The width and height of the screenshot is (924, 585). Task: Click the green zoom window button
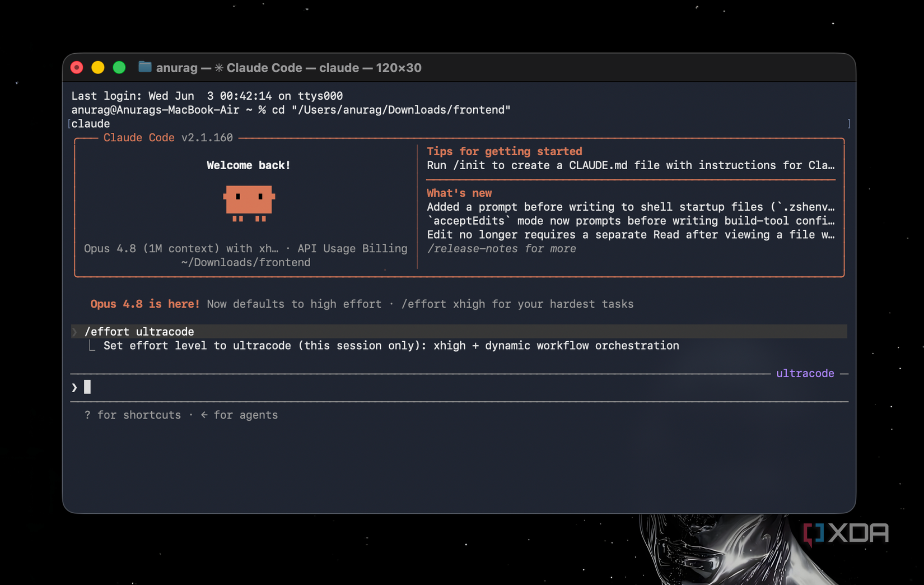click(x=119, y=68)
